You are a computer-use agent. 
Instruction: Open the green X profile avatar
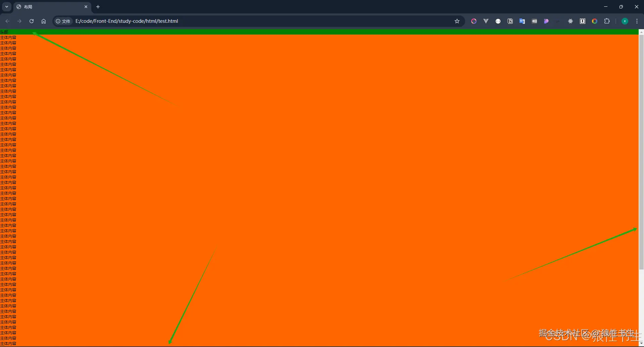click(x=625, y=21)
